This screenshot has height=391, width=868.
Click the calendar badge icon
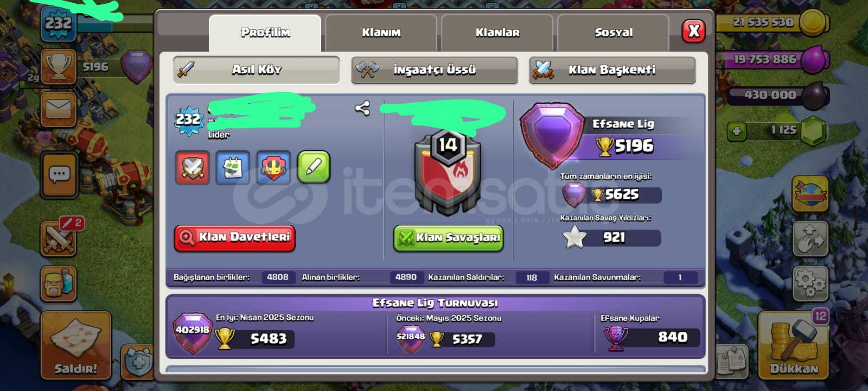click(x=233, y=167)
